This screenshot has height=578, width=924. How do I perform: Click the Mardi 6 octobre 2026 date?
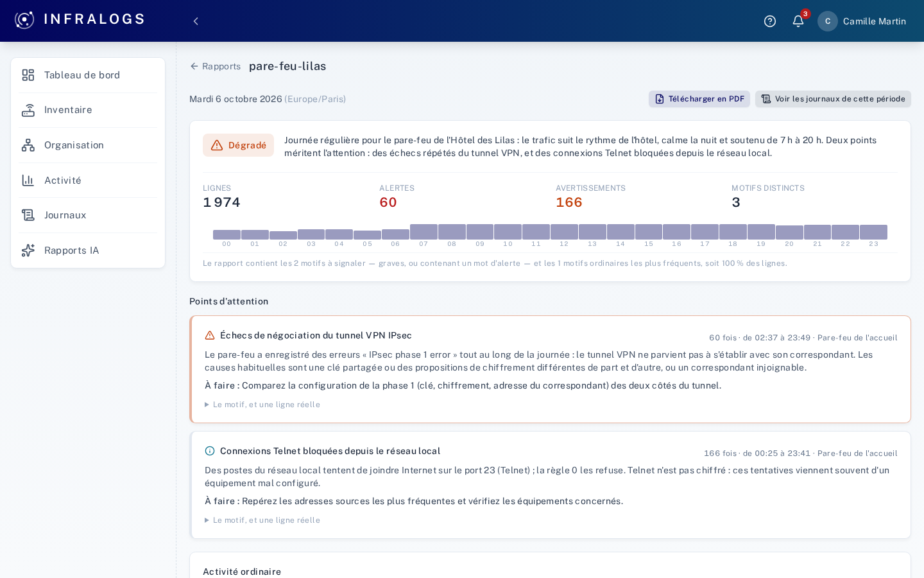(x=235, y=99)
